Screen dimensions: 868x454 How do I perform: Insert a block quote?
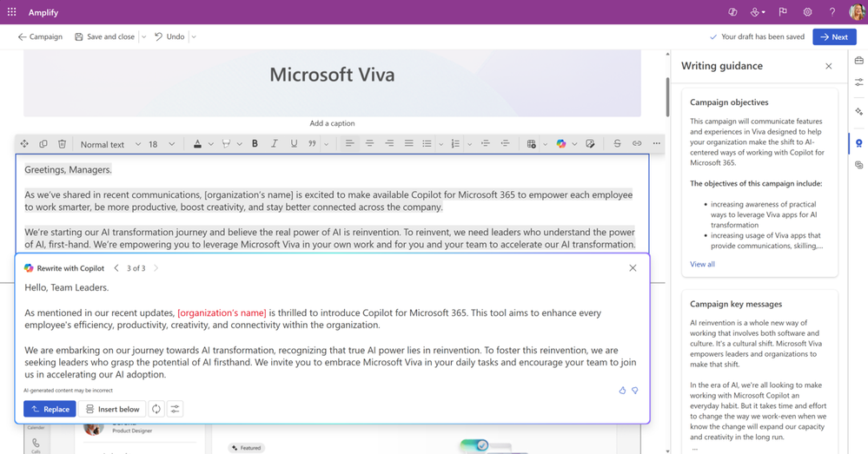(312, 144)
